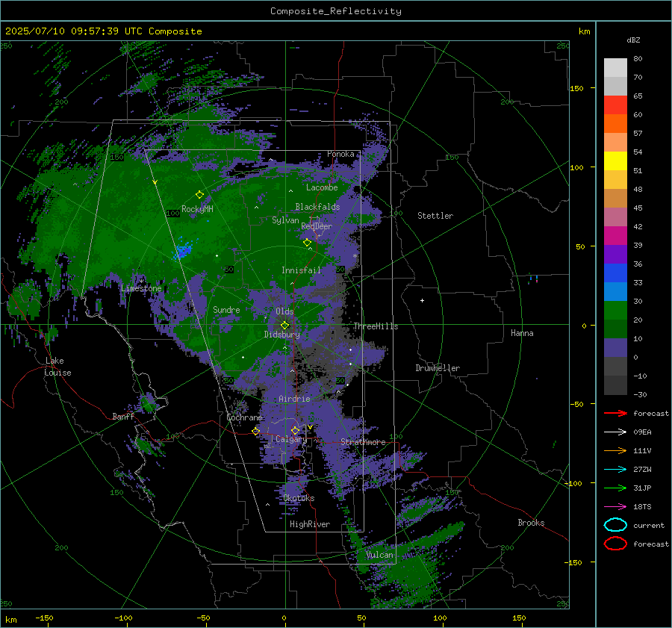The height and width of the screenshot is (628, 672).
Task: Select the Innisfail city label
Action: pos(301,270)
